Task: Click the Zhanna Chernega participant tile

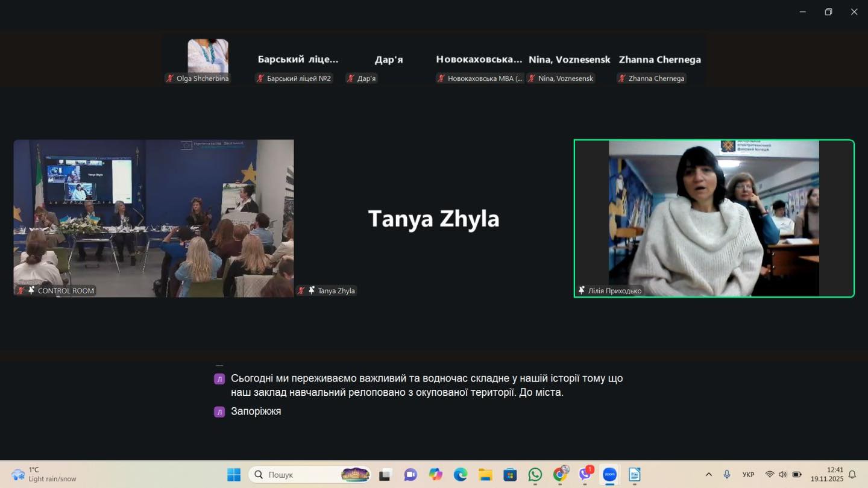Action: (659, 60)
